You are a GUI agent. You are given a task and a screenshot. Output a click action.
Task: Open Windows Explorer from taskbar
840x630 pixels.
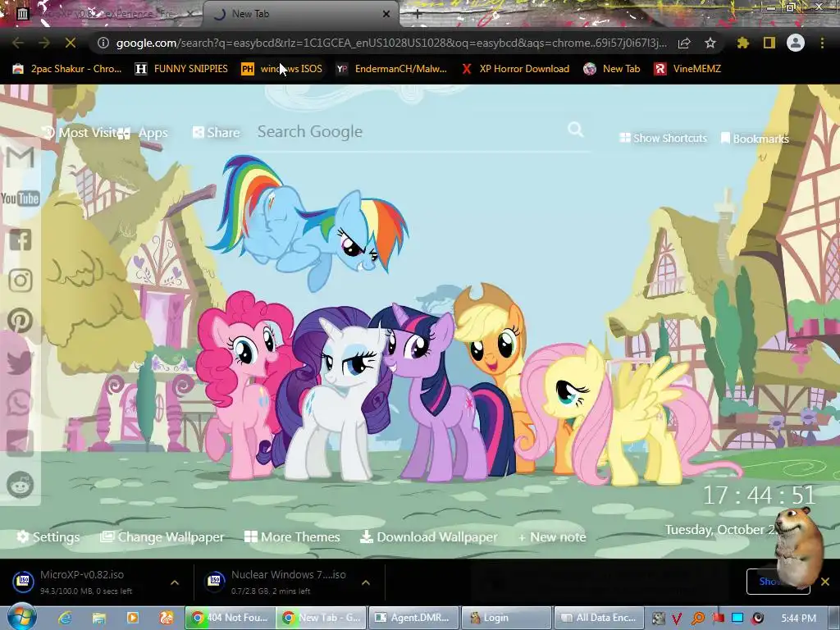point(99,618)
